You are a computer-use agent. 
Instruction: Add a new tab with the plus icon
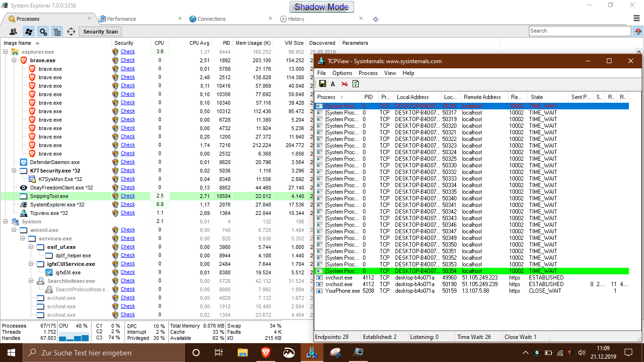pyautogui.click(x=376, y=19)
